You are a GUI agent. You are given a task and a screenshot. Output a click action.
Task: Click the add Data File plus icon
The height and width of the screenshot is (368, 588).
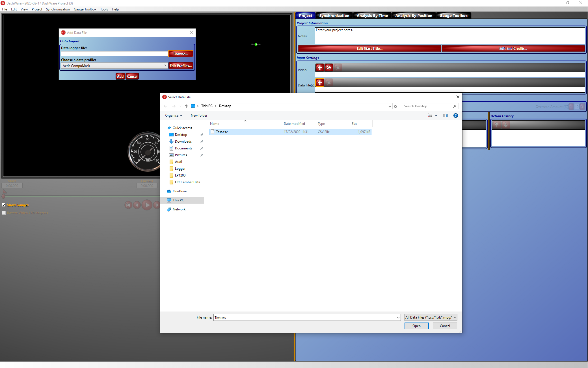[320, 82]
